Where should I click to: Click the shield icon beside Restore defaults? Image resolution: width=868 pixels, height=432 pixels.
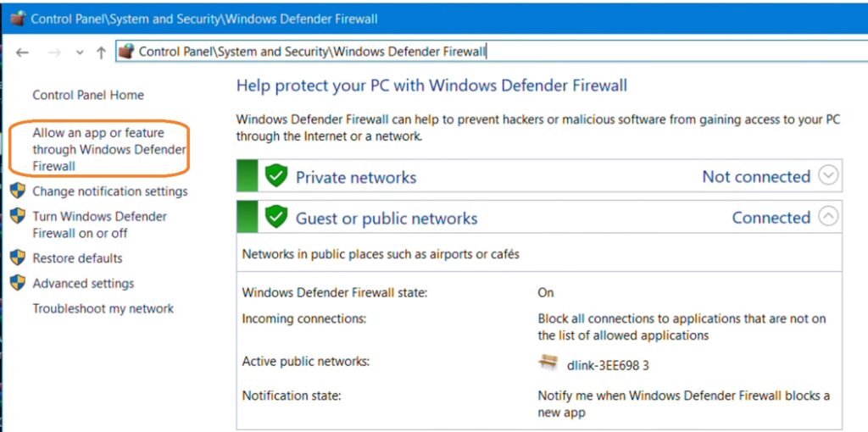18,258
